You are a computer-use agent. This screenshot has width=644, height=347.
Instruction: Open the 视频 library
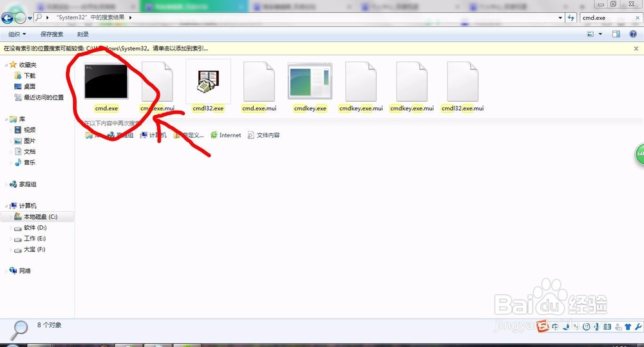[30, 130]
